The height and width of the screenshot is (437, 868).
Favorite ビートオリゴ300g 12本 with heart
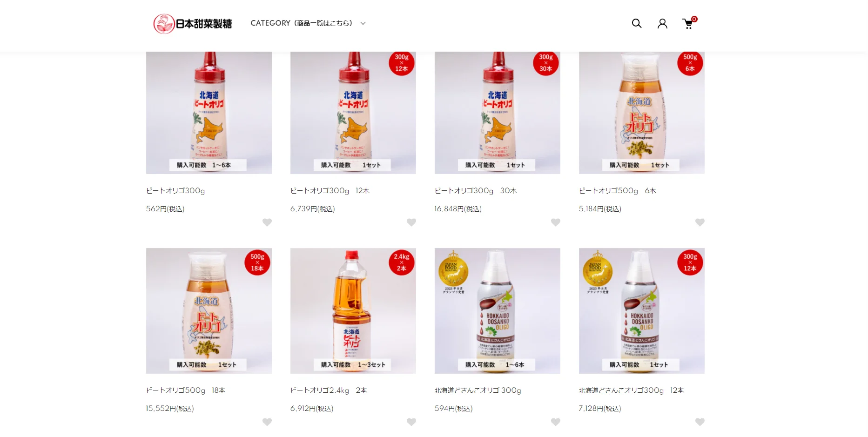411,222
